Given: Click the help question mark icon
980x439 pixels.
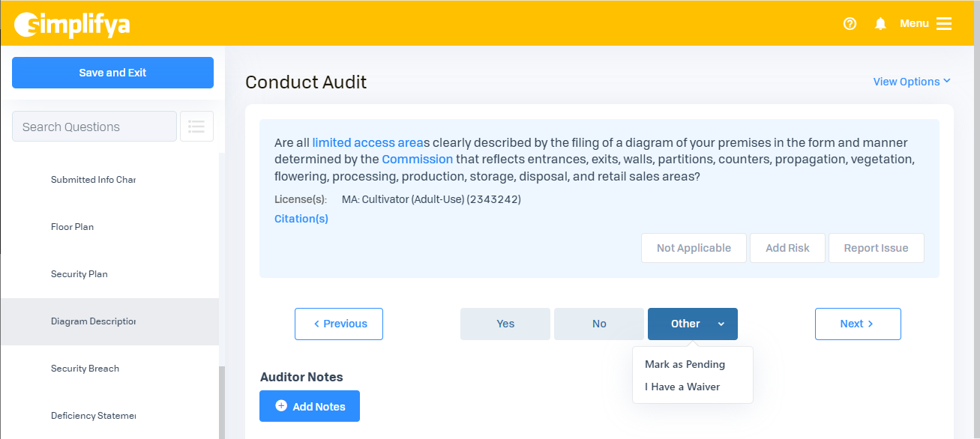Looking at the screenshot, I should click(850, 24).
